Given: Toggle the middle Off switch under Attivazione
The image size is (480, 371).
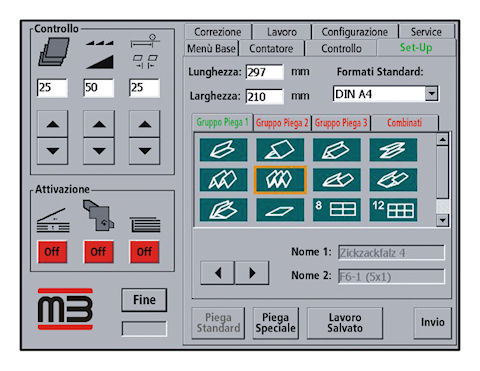Looking at the screenshot, I should click(x=98, y=252).
